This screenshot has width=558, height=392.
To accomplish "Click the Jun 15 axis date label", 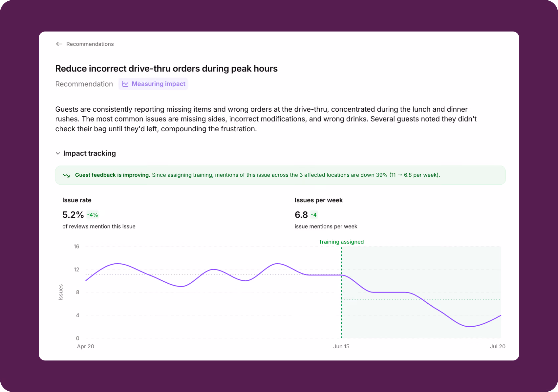I will tap(341, 346).
